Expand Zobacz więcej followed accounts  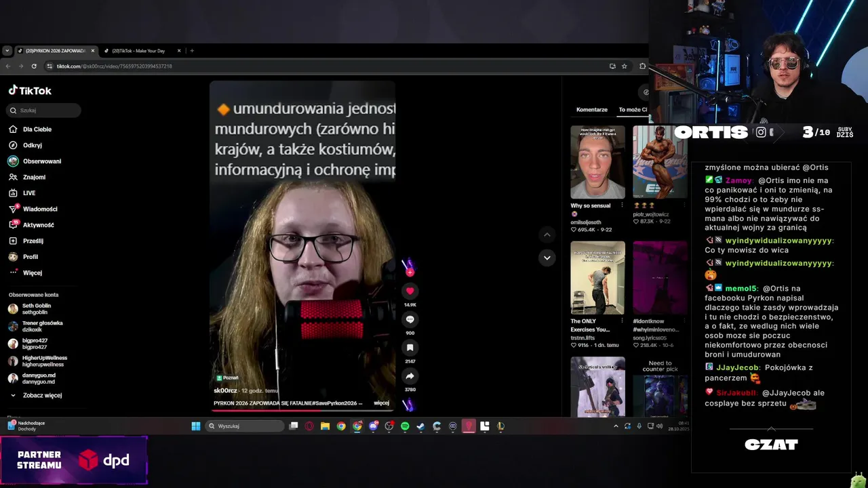[35, 395]
